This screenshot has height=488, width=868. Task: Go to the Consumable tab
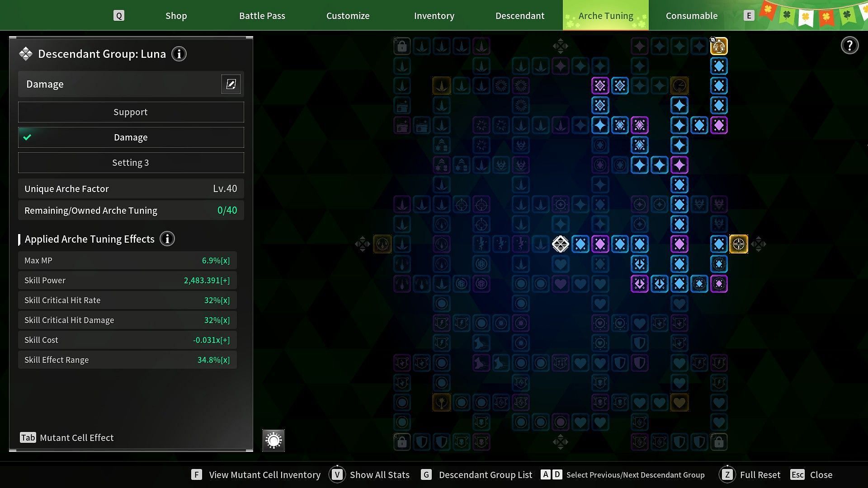pos(692,16)
